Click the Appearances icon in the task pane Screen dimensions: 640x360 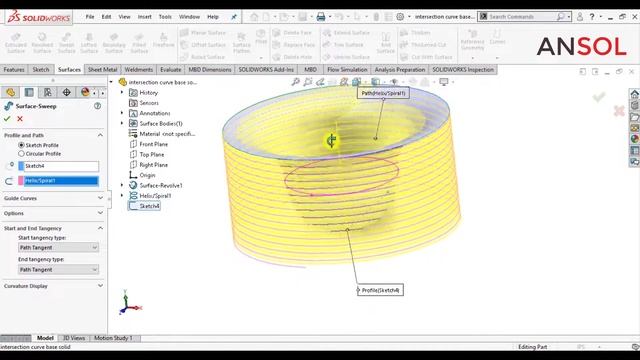pyautogui.click(x=635, y=139)
